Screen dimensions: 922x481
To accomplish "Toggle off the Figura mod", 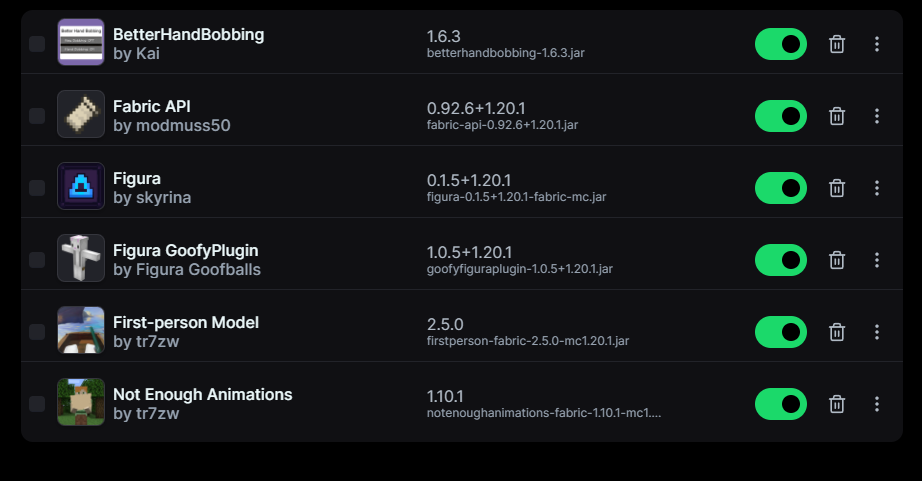I will tap(780, 188).
